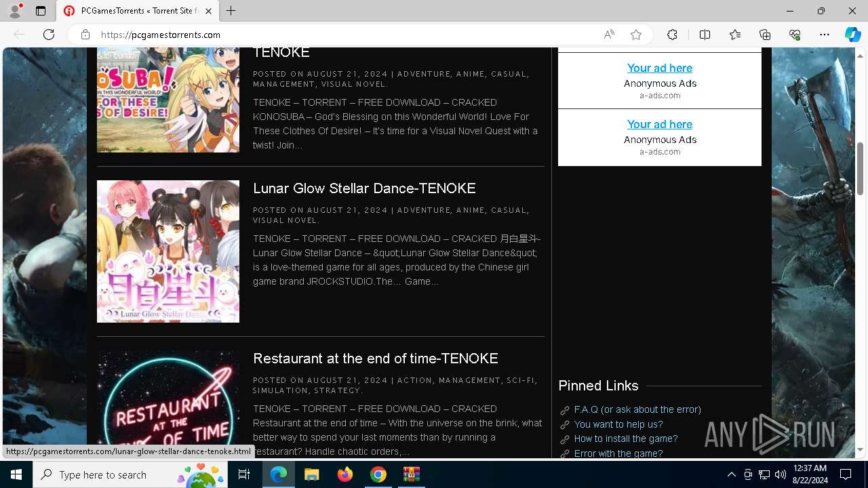
Task: Click the browser profile avatar icon
Action: 15,11
